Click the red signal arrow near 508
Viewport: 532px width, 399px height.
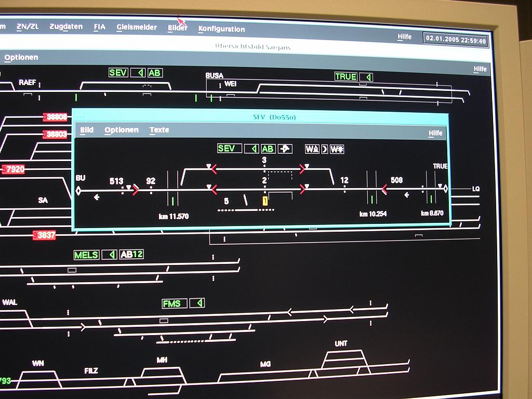click(x=384, y=190)
